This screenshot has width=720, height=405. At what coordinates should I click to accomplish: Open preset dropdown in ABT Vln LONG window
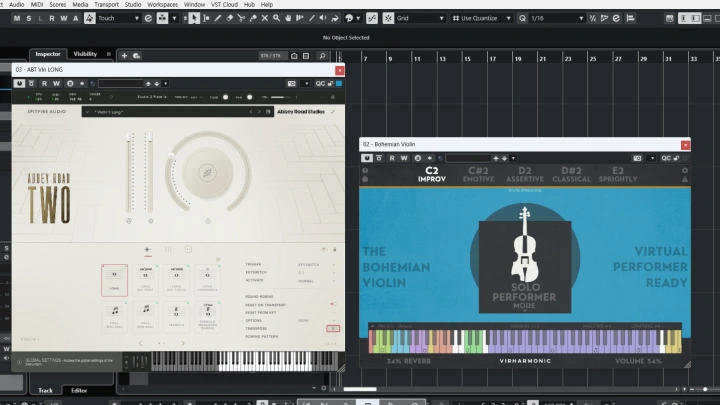[x=165, y=84]
